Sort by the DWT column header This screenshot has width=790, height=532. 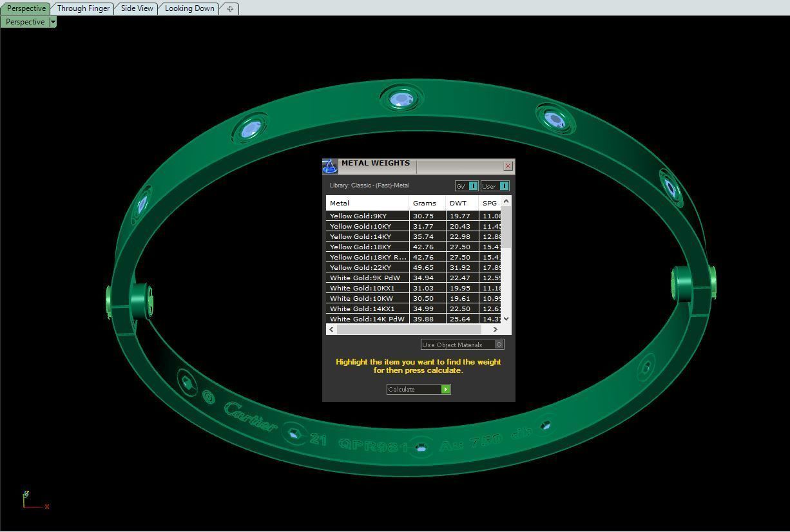pos(462,203)
